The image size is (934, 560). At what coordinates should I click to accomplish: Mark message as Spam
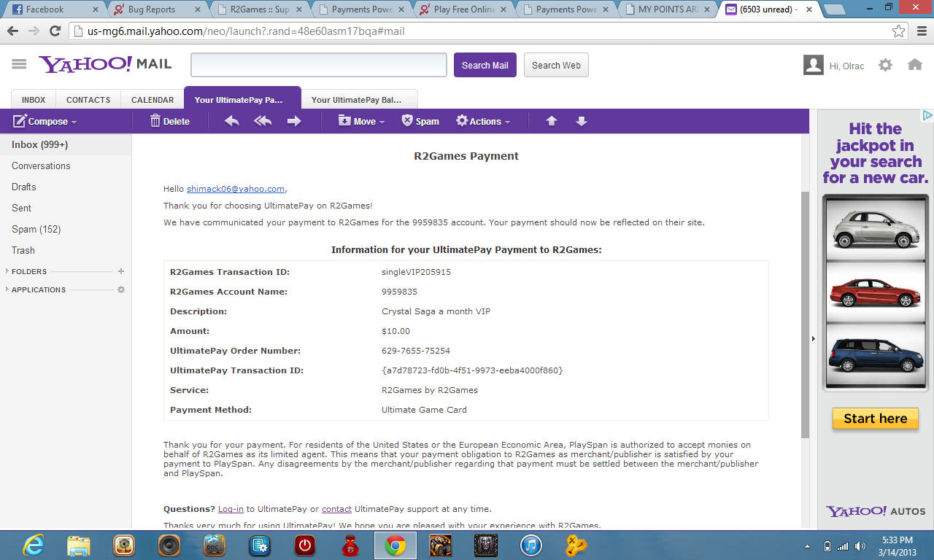420,121
